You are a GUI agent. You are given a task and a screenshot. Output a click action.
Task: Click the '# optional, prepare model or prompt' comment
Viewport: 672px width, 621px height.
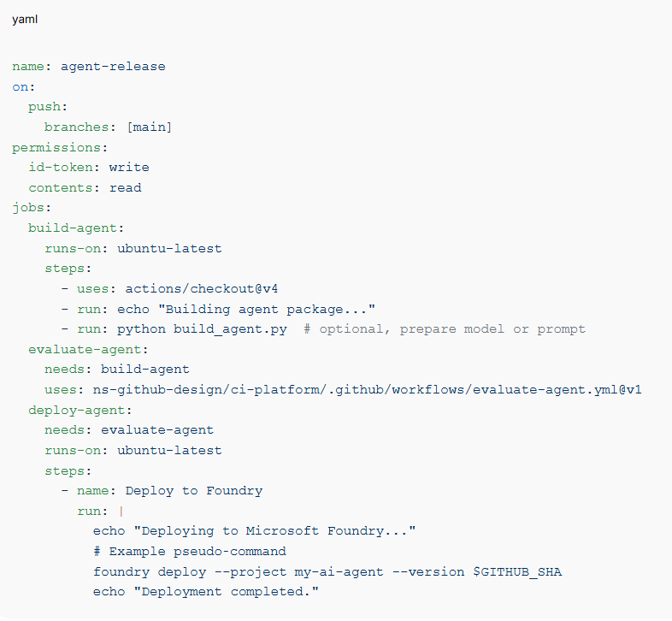click(445, 329)
